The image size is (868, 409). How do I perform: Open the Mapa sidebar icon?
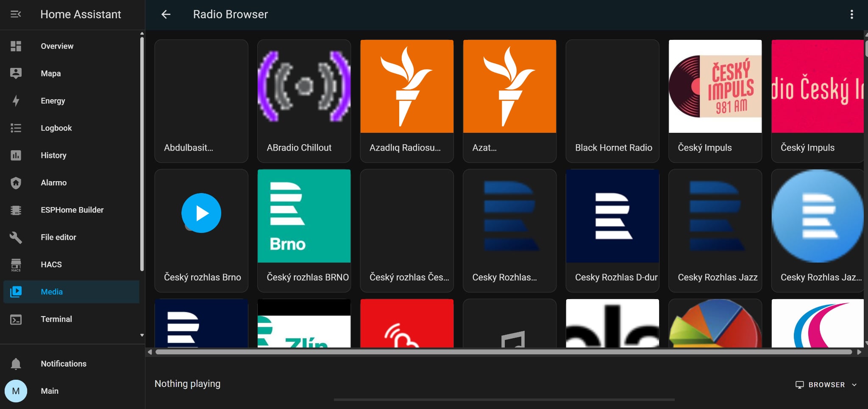point(16,73)
